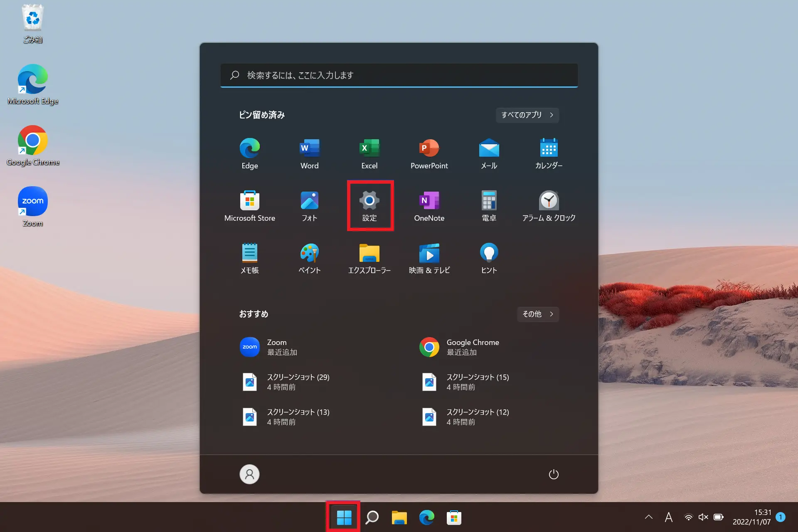
Task: Click the muted volume tray icon
Action: 703,517
